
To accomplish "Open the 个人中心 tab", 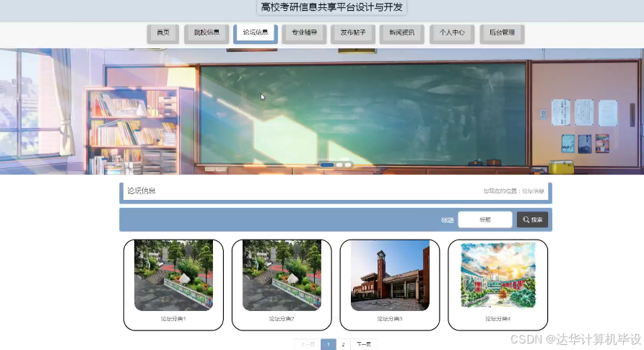I will point(452,33).
